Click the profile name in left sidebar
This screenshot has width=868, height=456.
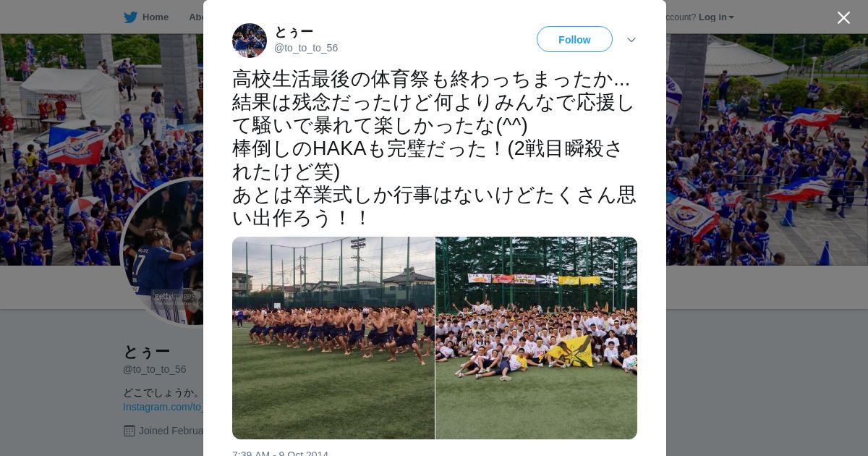(147, 351)
